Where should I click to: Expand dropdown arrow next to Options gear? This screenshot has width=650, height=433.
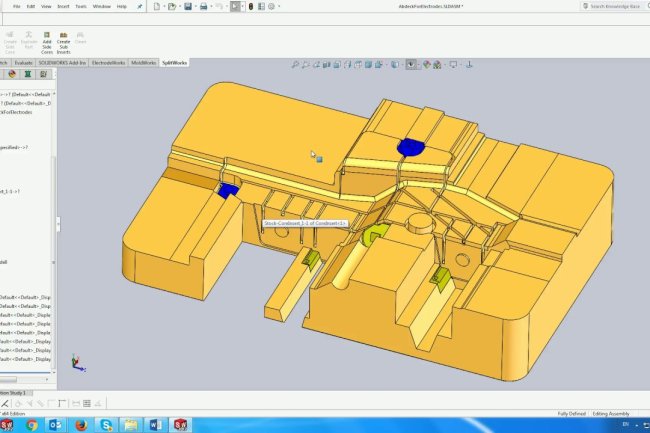(279, 6)
